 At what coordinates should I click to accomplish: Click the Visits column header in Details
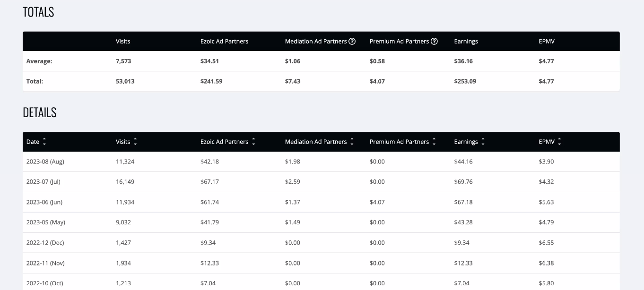pyautogui.click(x=123, y=142)
